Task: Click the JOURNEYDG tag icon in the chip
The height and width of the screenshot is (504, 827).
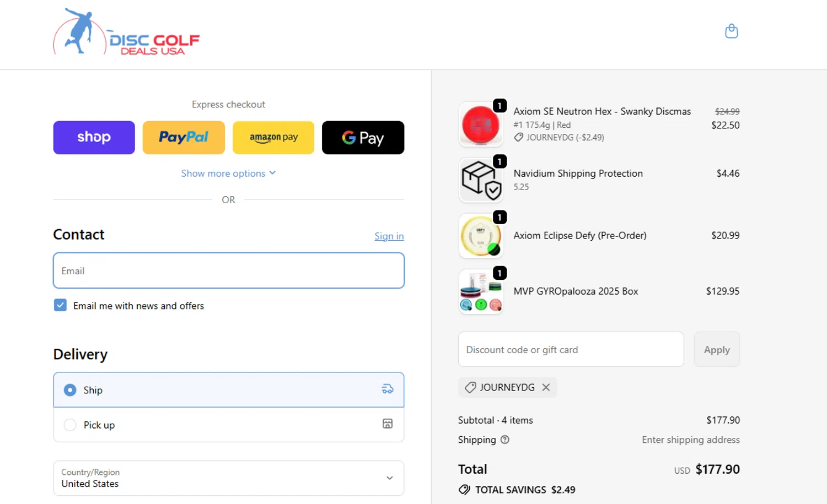Action: (x=470, y=387)
